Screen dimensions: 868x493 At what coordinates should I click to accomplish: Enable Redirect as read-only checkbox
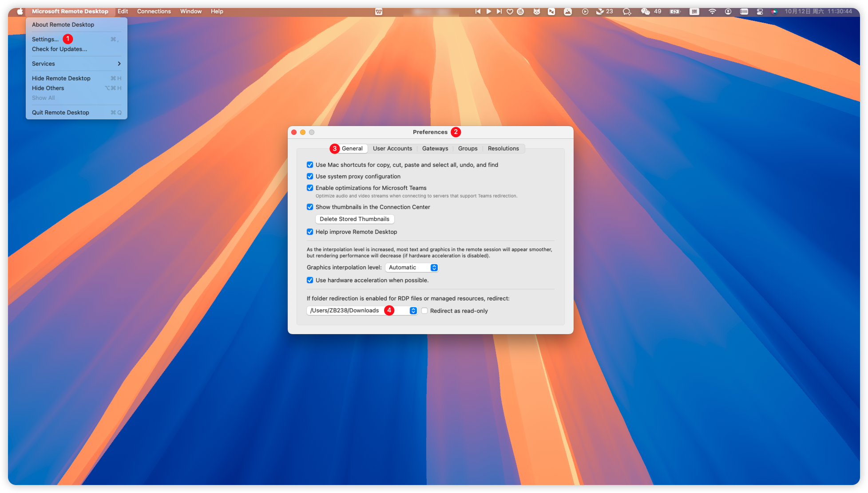pos(424,311)
